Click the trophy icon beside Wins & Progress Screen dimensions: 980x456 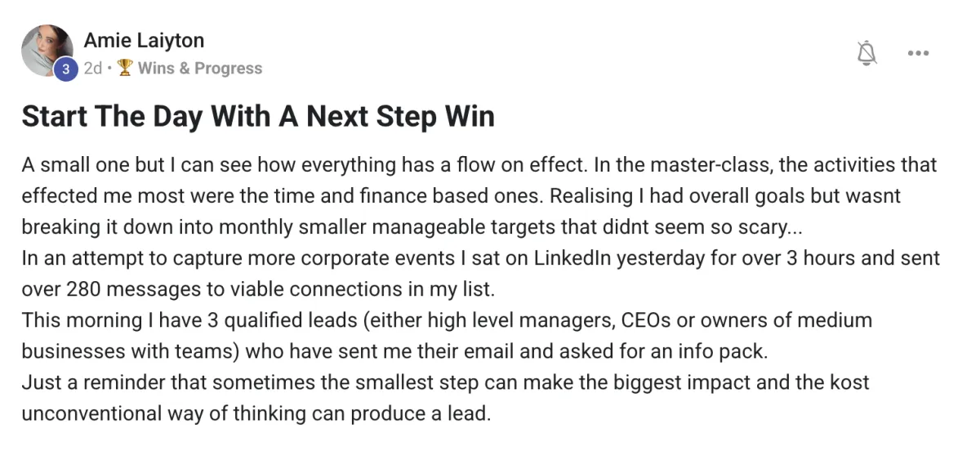(125, 69)
